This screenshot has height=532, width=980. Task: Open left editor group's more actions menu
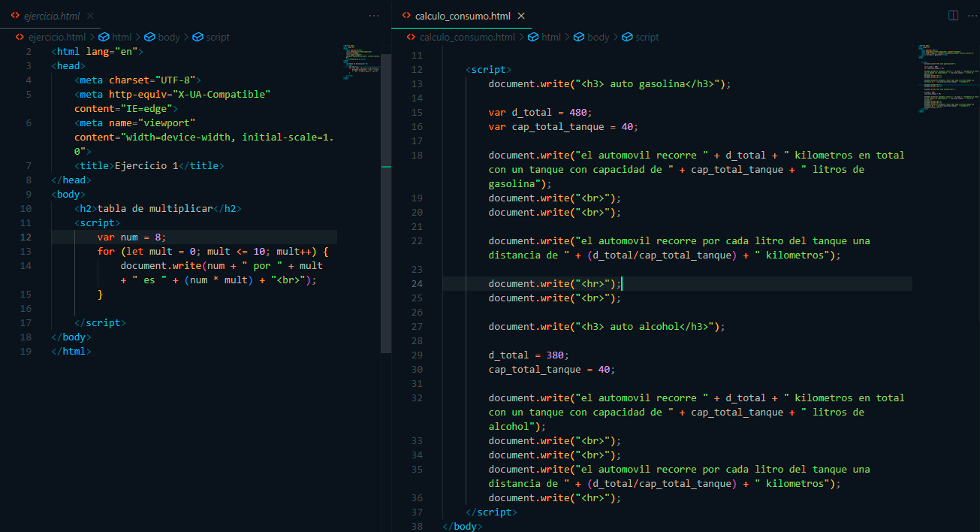[374, 16]
